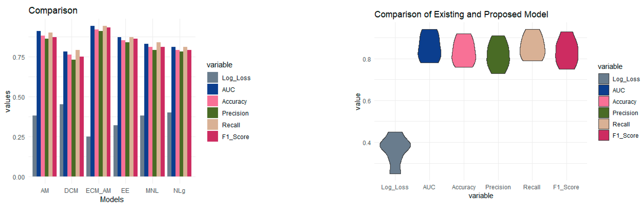644x207 pixels.
Task: Click the ECM_AM label on the Models axis
Action: (x=98, y=191)
